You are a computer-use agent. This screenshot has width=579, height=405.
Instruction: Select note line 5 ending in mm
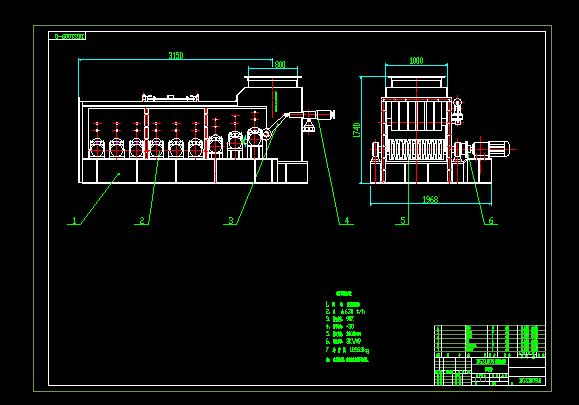pyautogui.click(x=343, y=334)
